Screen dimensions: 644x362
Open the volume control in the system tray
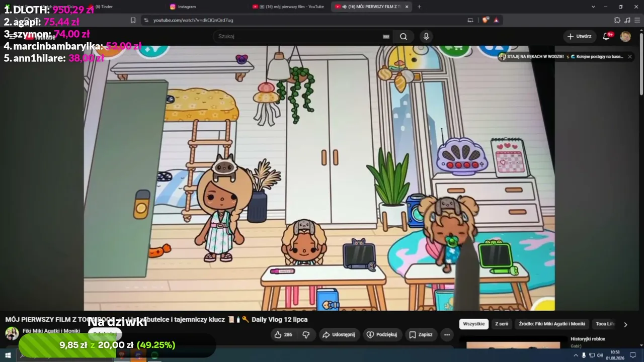click(600, 355)
